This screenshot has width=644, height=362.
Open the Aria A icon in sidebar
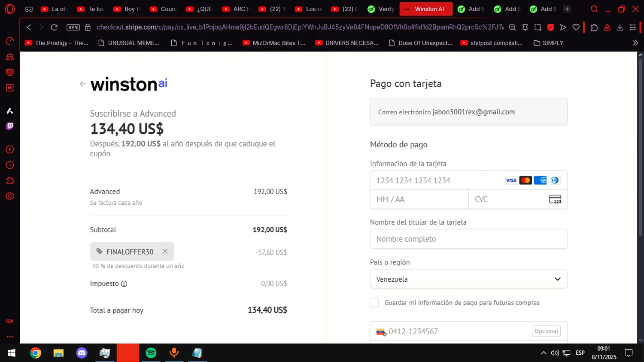9,111
